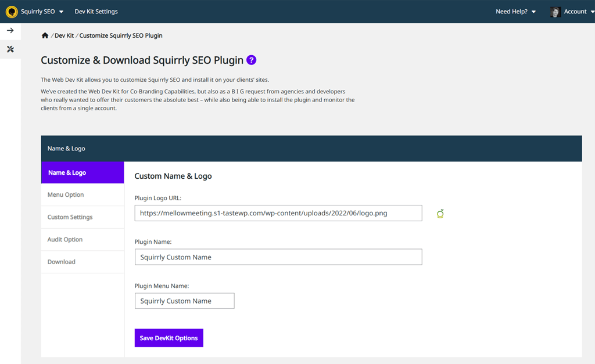
Task: Focus the Plugin Menu Name field
Action: click(184, 301)
